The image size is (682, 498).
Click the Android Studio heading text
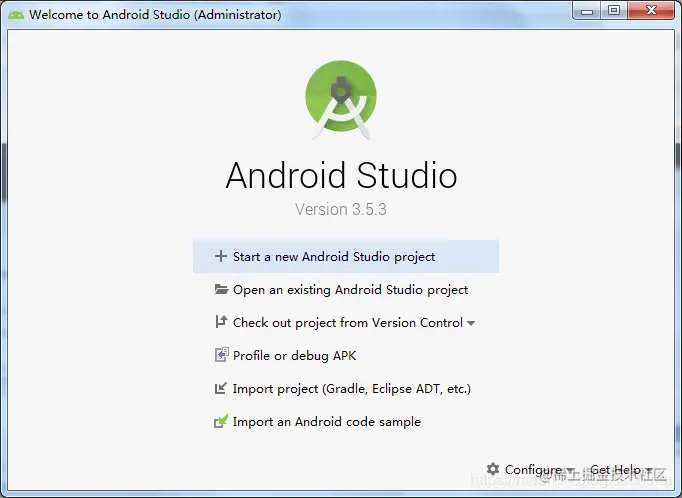click(x=341, y=175)
